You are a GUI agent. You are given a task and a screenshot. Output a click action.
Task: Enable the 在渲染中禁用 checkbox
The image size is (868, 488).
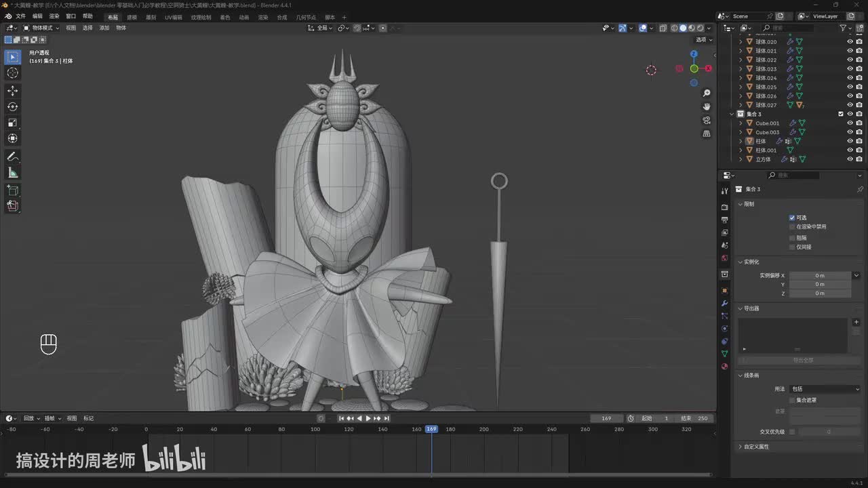pos(792,227)
